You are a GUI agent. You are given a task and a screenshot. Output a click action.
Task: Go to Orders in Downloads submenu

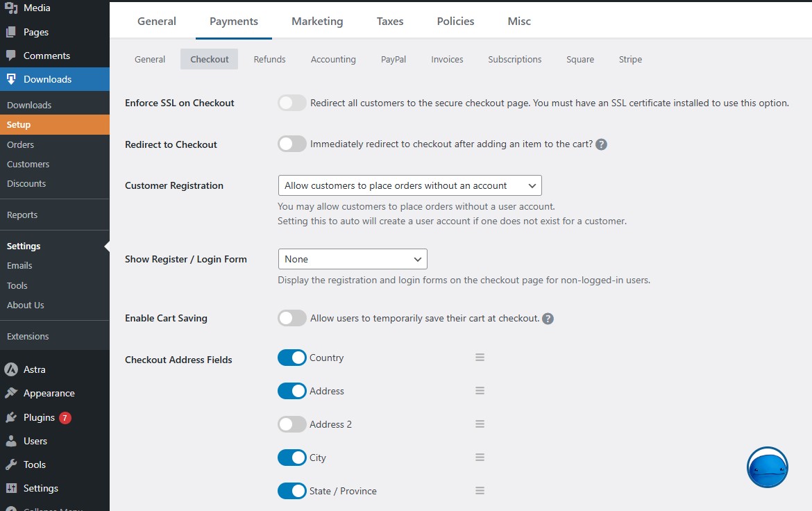(21, 144)
